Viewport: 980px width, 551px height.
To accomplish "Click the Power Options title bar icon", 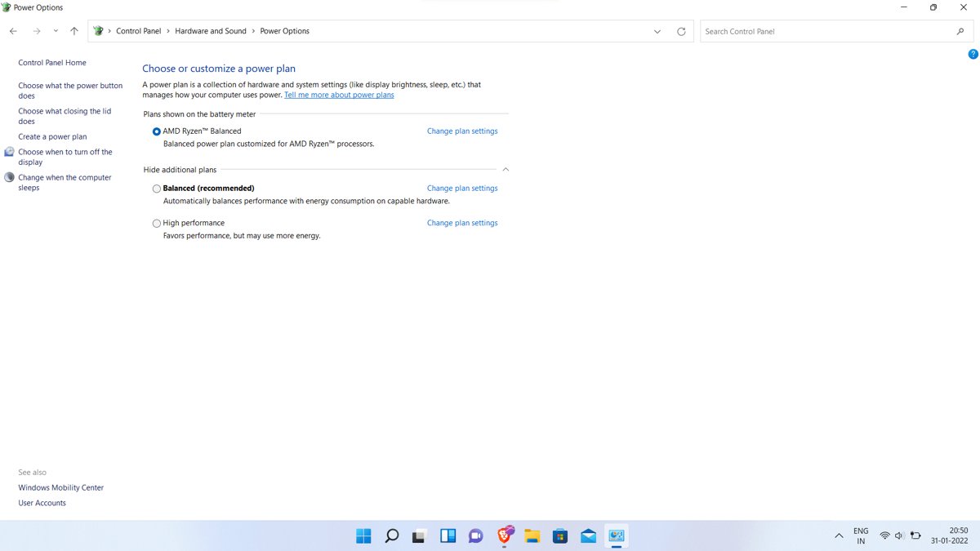I will (7, 7).
